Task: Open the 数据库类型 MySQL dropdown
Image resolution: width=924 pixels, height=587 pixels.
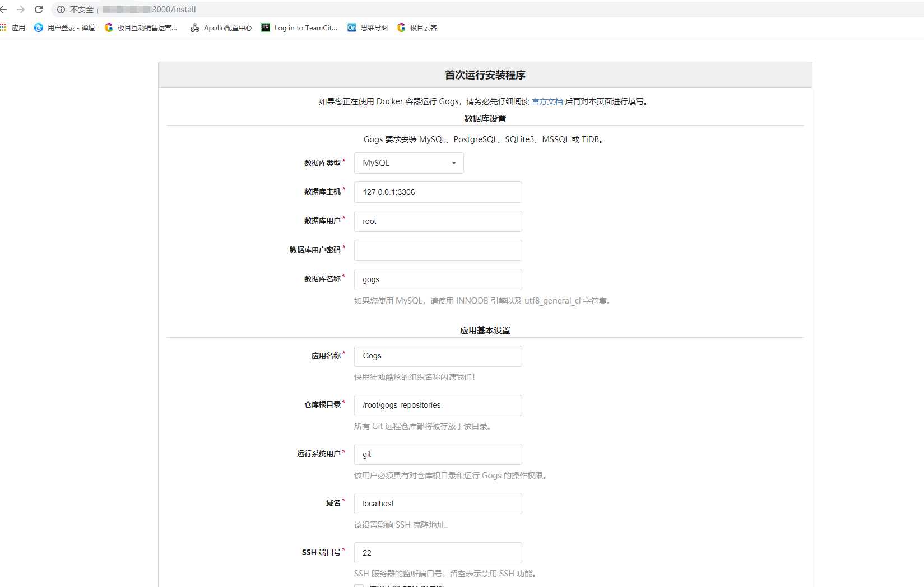Action: 409,163
